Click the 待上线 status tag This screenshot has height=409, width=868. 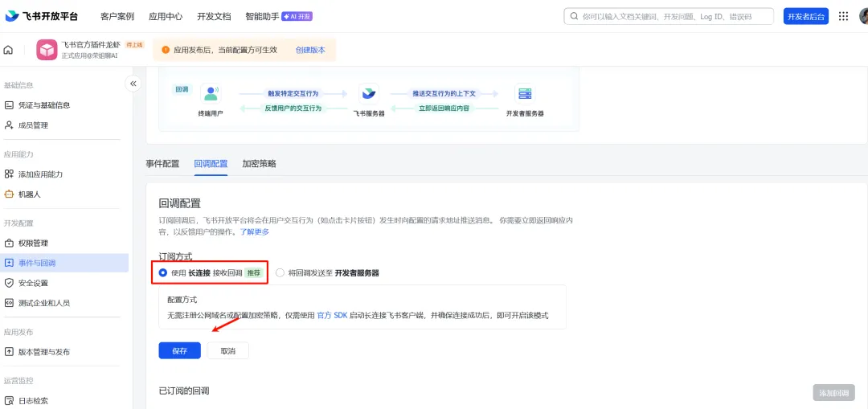click(134, 45)
